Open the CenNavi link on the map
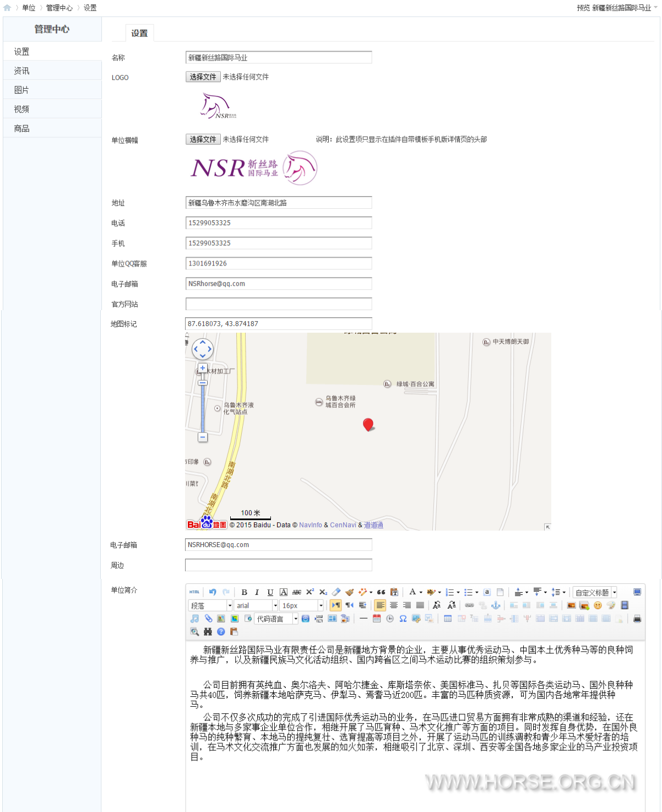The image size is (662, 812). point(343,525)
